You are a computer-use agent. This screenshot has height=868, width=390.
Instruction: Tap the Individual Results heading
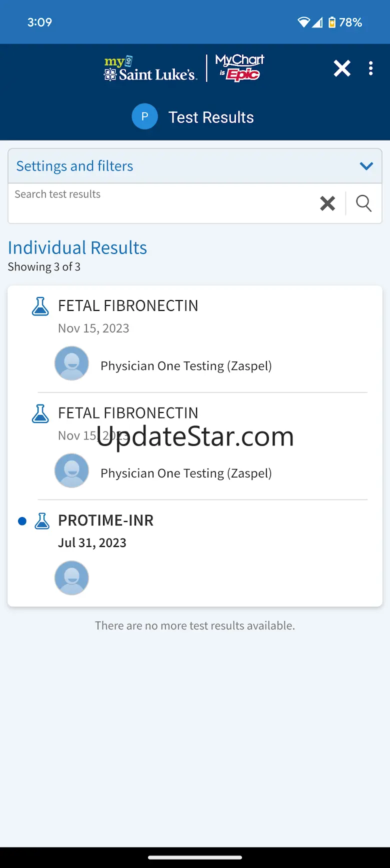tap(77, 248)
